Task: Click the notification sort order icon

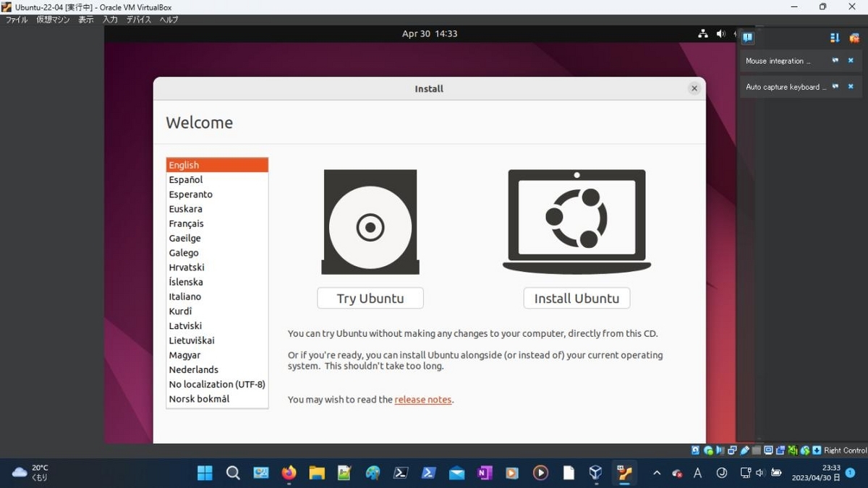Action: (x=835, y=38)
